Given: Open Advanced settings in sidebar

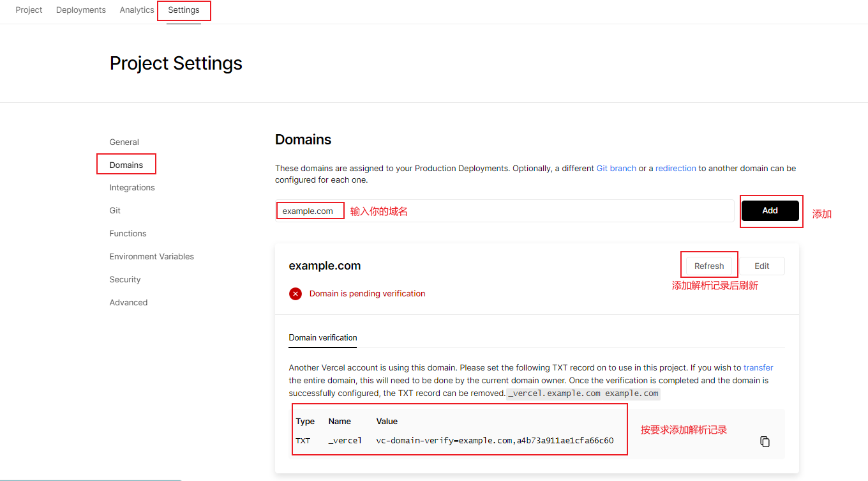Looking at the screenshot, I should 128,303.
